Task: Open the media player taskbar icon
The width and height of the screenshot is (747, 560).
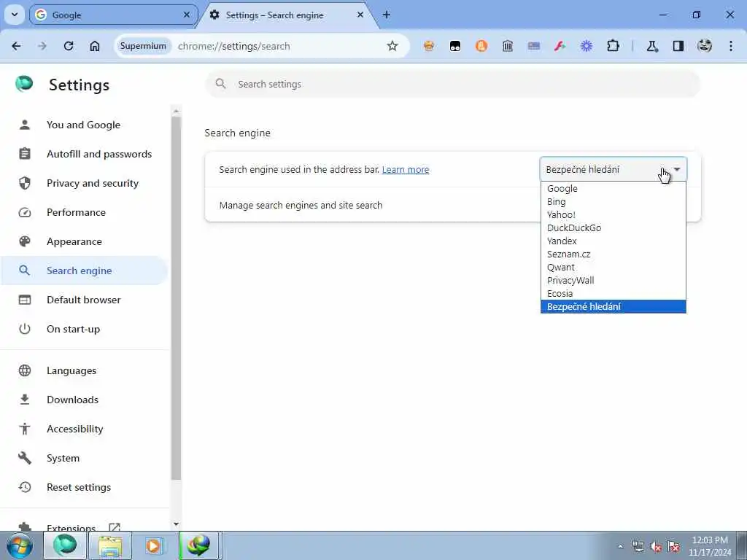Action: click(x=153, y=545)
